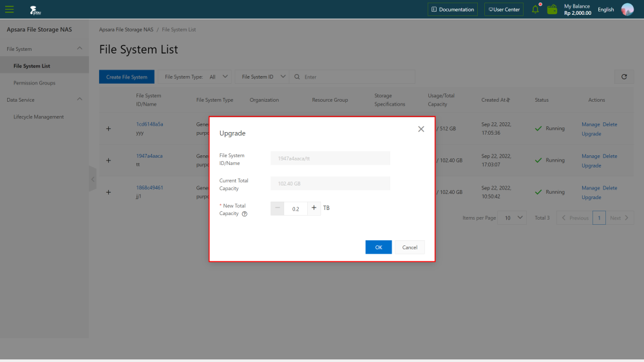Image resolution: width=644 pixels, height=362 pixels.
Task: Click the Current Total Capacity field
Action: [330, 184]
